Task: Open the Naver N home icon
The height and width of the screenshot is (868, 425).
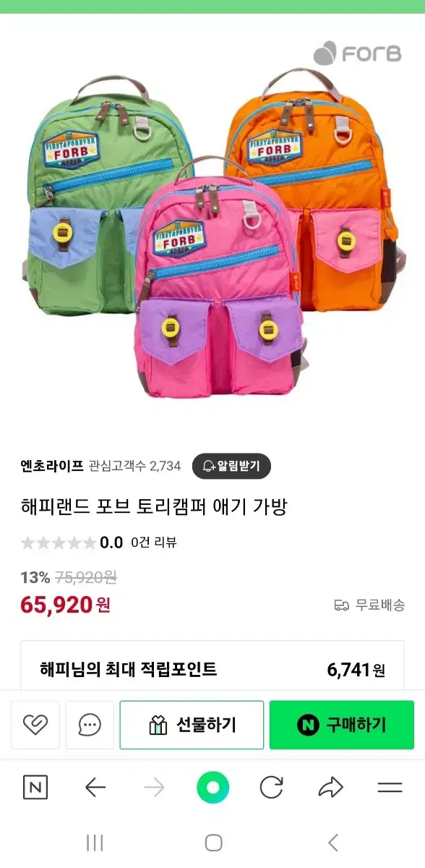Action: click(x=35, y=788)
